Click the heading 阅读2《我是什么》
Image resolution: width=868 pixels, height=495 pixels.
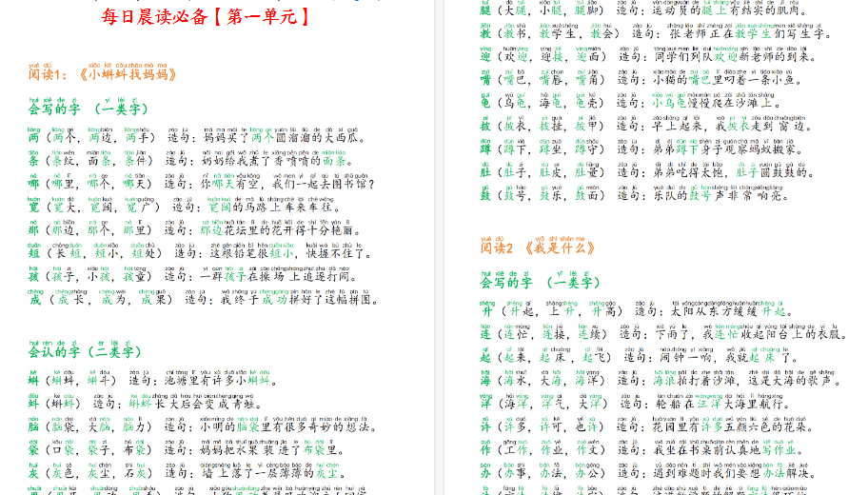538,247
